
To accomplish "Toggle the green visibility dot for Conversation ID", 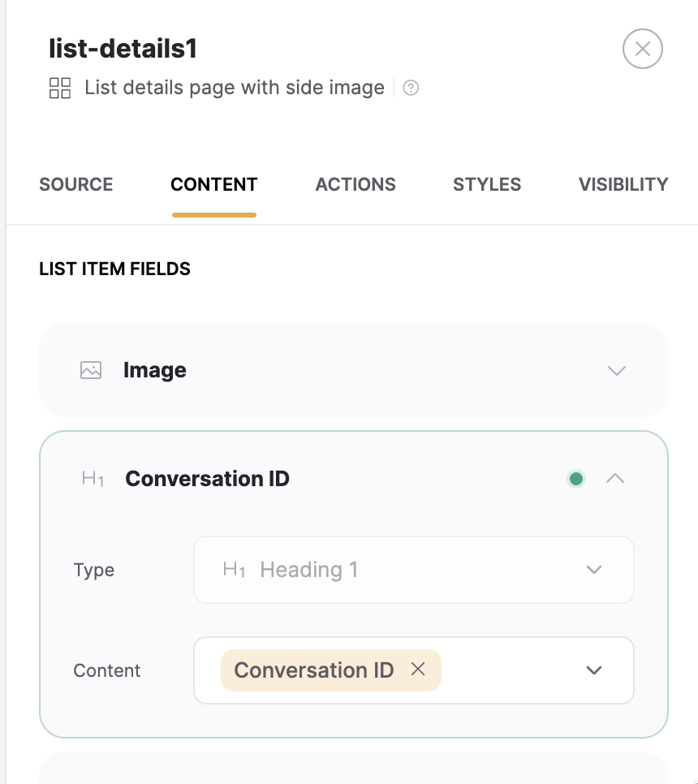I will 576,479.
